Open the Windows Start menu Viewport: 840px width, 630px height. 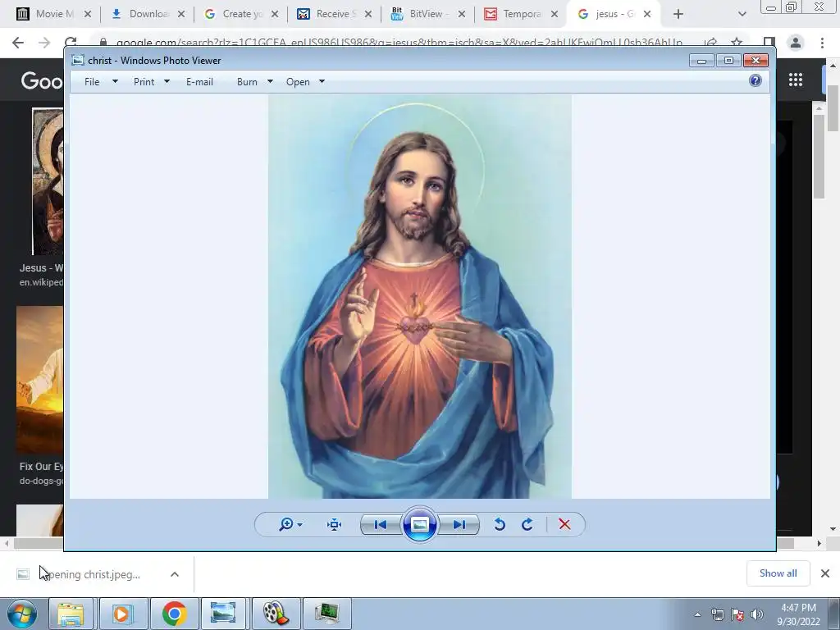point(21,614)
